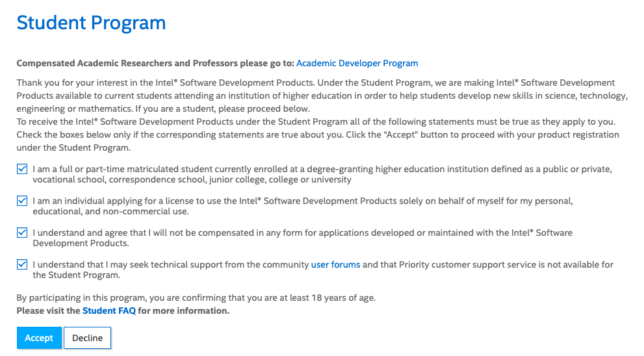
Task: Uncheck the matriculated student enrollment checkbox
Action: point(22,169)
